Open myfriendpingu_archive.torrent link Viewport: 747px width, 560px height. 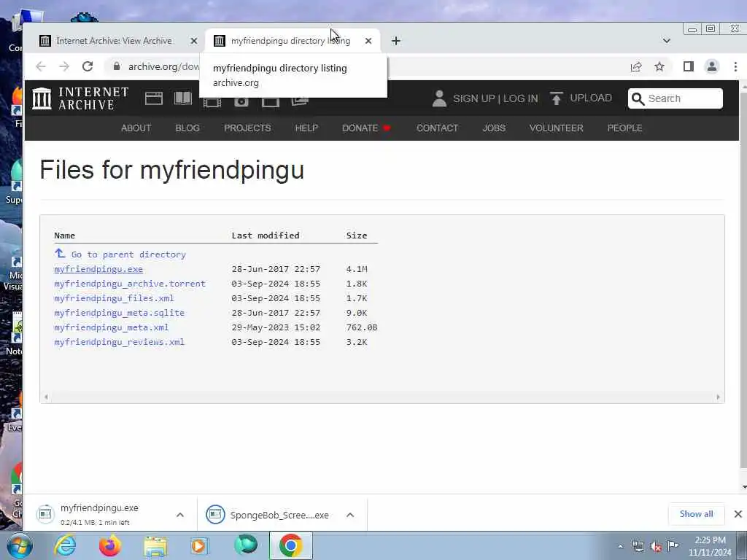pos(130,284)
